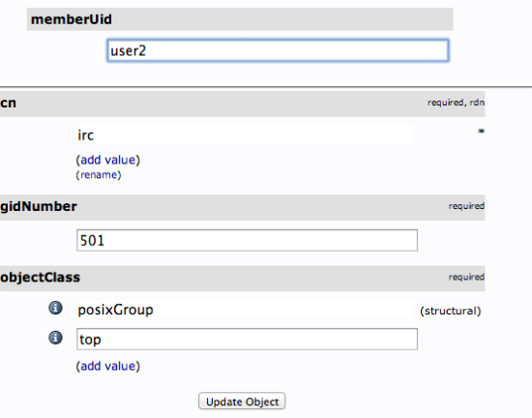Image resolution: width=532 pixels, height=418 pixels.
Task: Select the posixGroup value text
Action: (115, 310)
